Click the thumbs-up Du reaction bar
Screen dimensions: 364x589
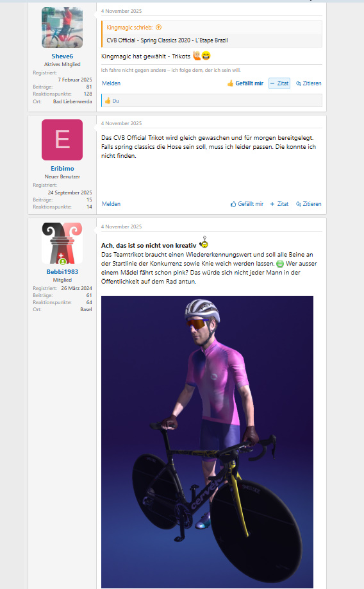pos(211,101)
